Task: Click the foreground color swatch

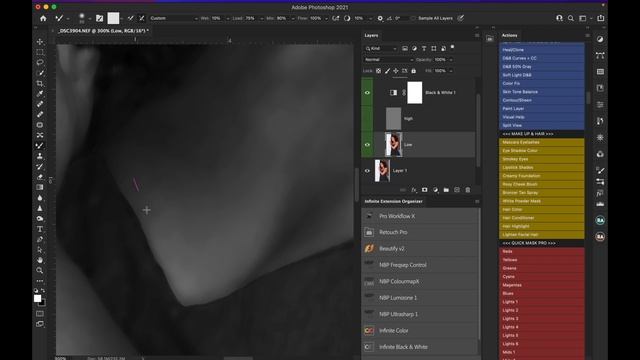Action: (x=38, y=298)
